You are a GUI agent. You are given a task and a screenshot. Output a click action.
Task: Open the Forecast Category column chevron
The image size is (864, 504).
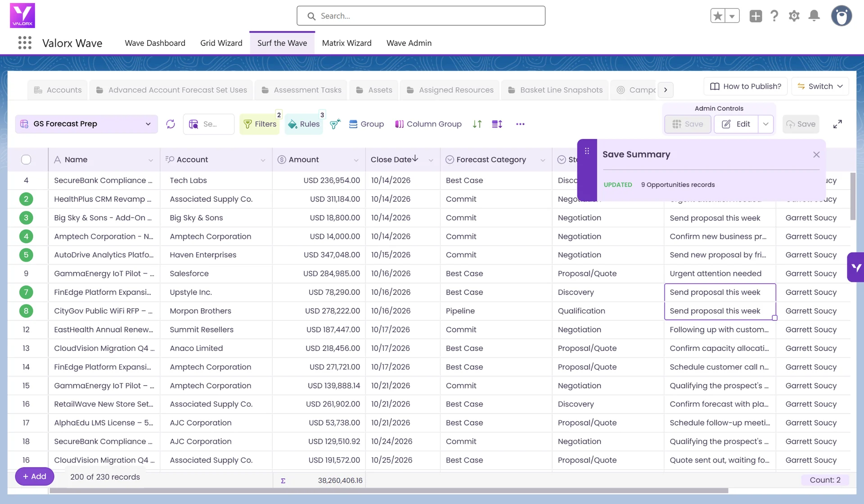pos(543,160)
